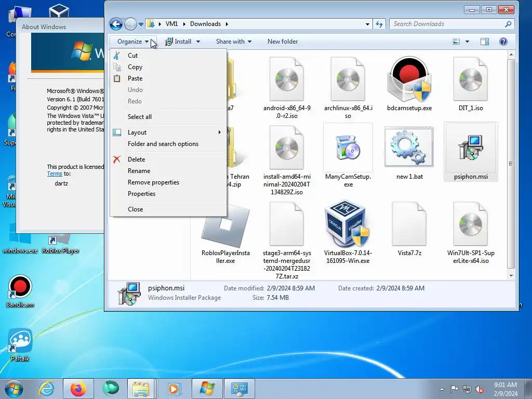Open the Roblox Player desktop shortcut
The height and width of the screenshot is (399, 532).
click(61, 244)
